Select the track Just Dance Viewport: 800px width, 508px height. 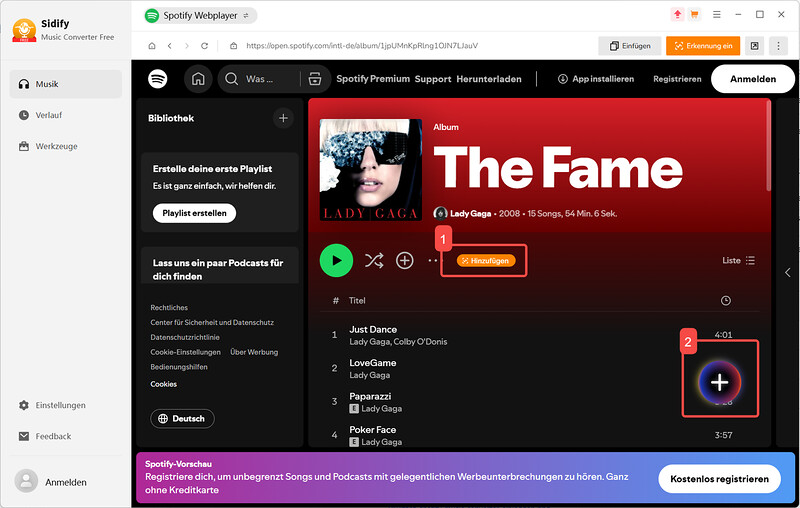373,329
